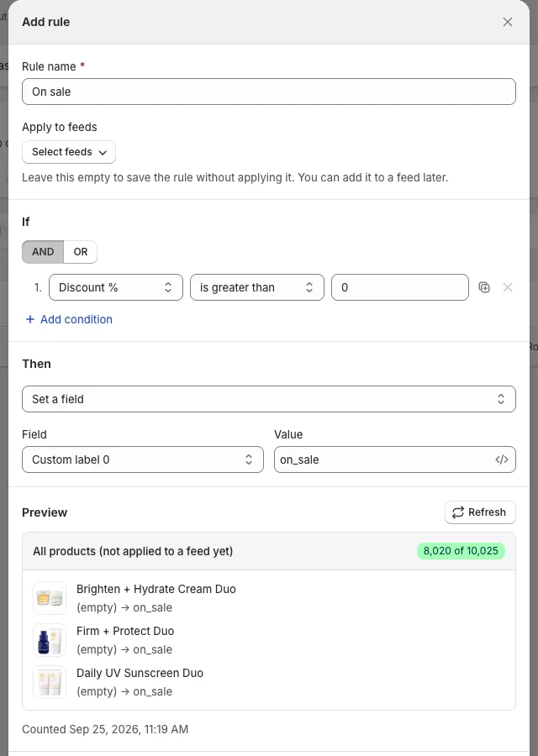Open the Custom label 0 field dropdown
Screen dimensions: 538x756
coord(143,459)
